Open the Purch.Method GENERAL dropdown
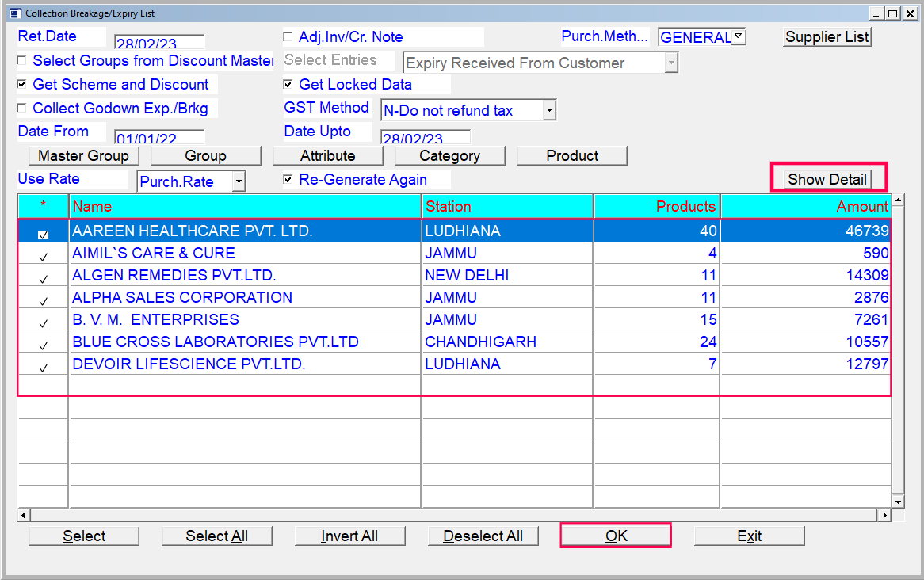 point(738,36)
